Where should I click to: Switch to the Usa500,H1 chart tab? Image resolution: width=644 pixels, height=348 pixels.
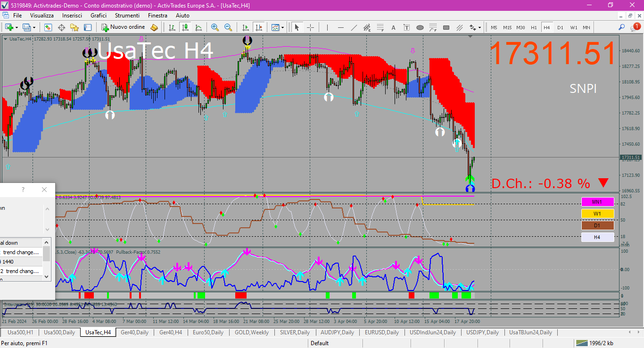pos(20,332)
